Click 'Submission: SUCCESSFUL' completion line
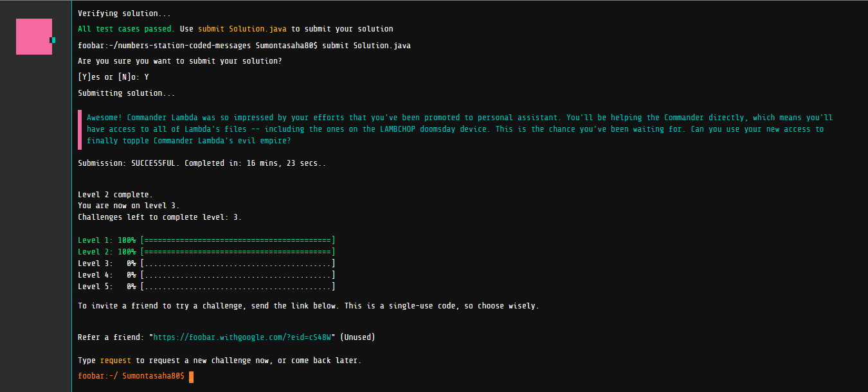868x392 pixels. (x=202, y=163)
